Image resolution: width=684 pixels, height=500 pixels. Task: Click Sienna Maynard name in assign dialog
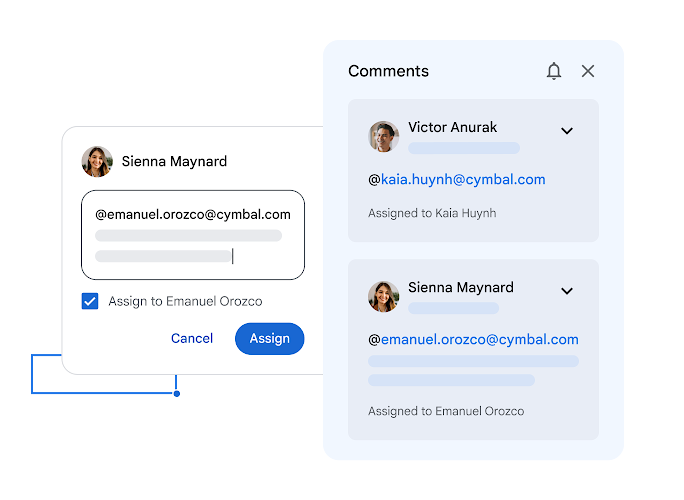(x=174, y=161)
